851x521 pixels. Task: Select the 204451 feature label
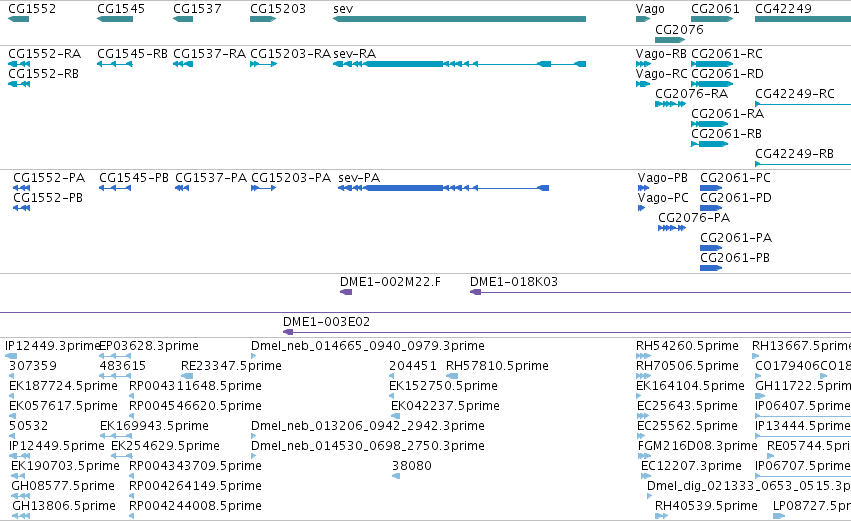click(x=413, y=366)
